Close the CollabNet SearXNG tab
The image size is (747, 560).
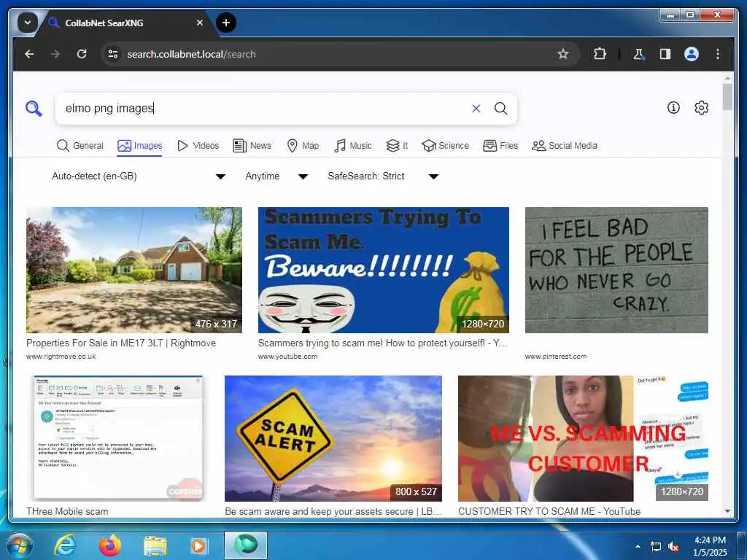coord(200,23)
